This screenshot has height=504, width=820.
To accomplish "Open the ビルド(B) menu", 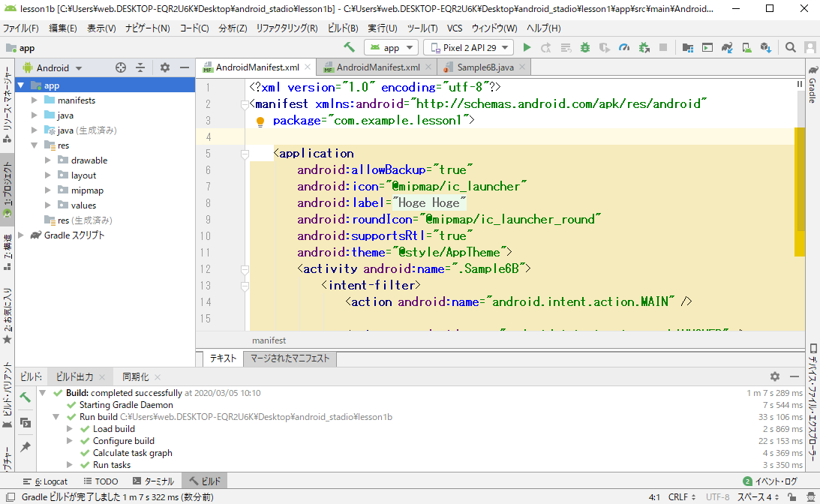I will pos(342,28).
